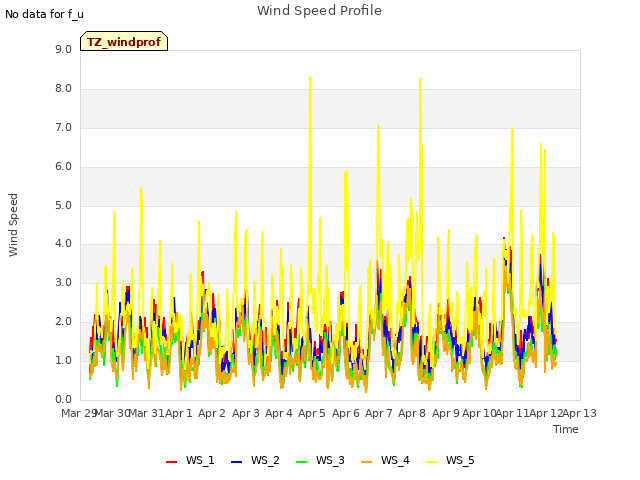Click the WS_1 red legend swatch
Viewport: 640px width, 480px height.
pos(171,461)
